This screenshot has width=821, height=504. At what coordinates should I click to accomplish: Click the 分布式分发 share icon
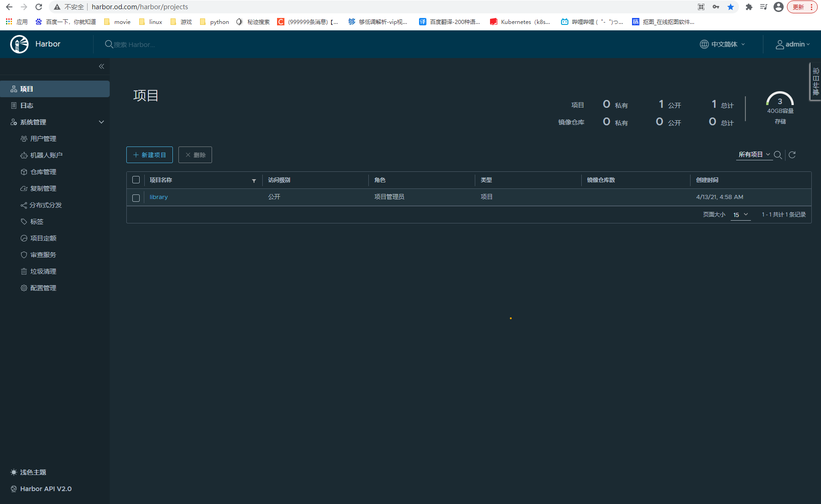pyautogui.click(x=24, y=205)
